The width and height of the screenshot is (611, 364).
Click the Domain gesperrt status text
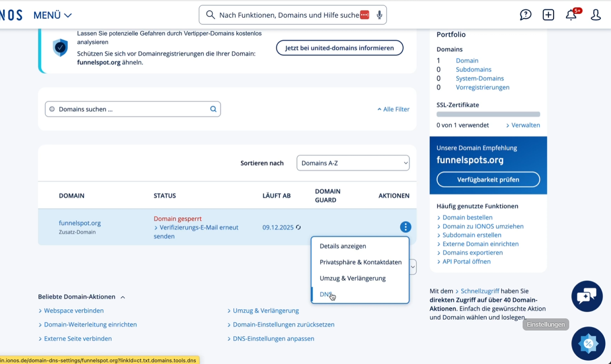[x=178, y=219]
